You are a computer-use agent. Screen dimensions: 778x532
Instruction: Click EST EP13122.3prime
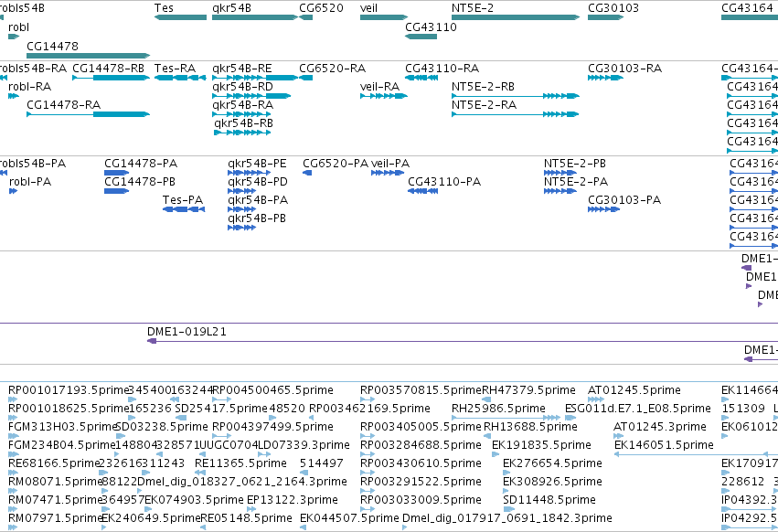pos(252,510)
